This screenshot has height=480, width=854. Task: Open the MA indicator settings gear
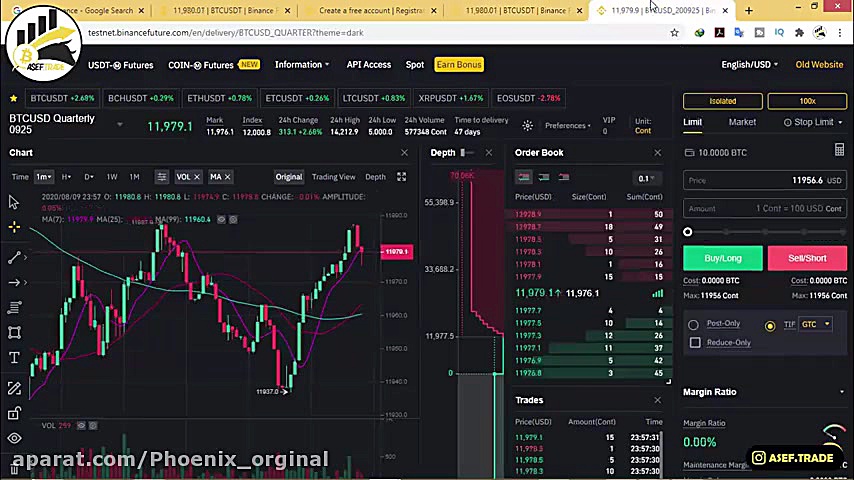[x=233, y=220]
